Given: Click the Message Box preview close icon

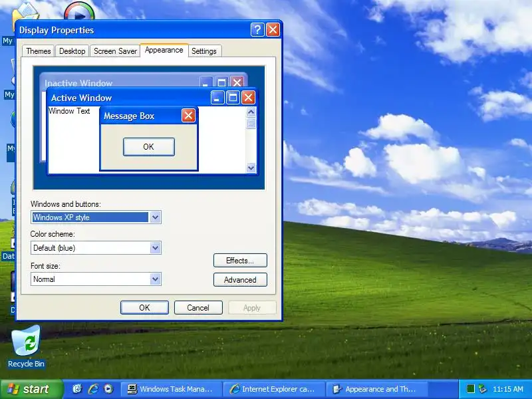Looking at the screenshot, I should [188, 116].
